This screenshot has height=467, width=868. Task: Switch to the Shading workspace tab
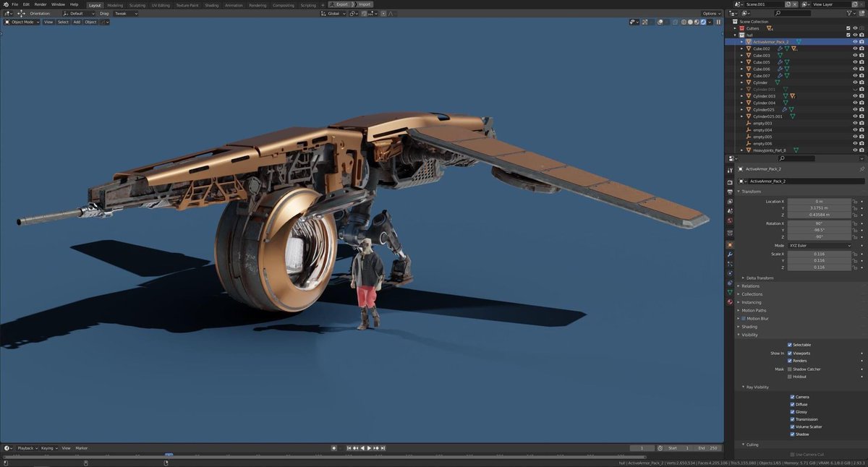(x=212, y=5)
